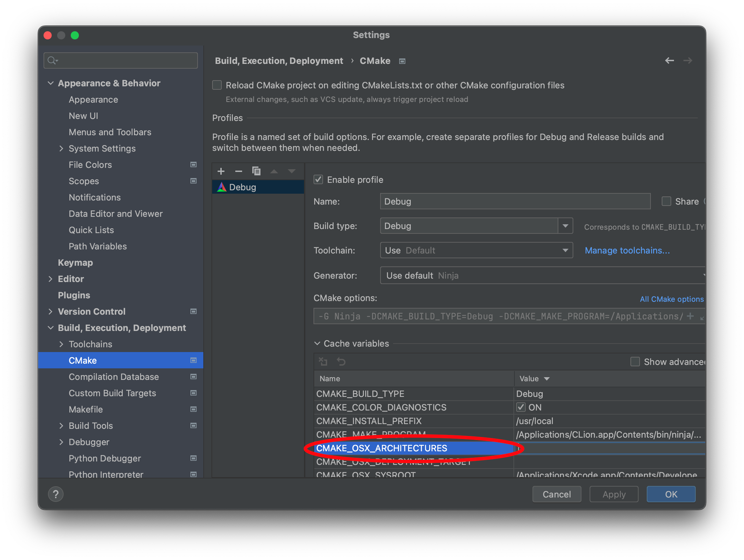Screen dimensions: 744x560
Task: Uncheck Enable profile checkbox
Action: click(318, 179)
